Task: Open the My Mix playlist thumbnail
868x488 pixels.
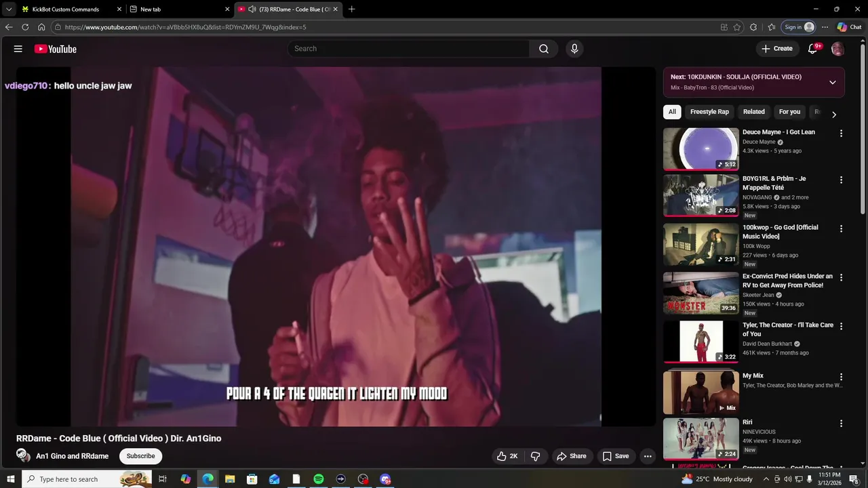Action: click(x=701, y=392)
